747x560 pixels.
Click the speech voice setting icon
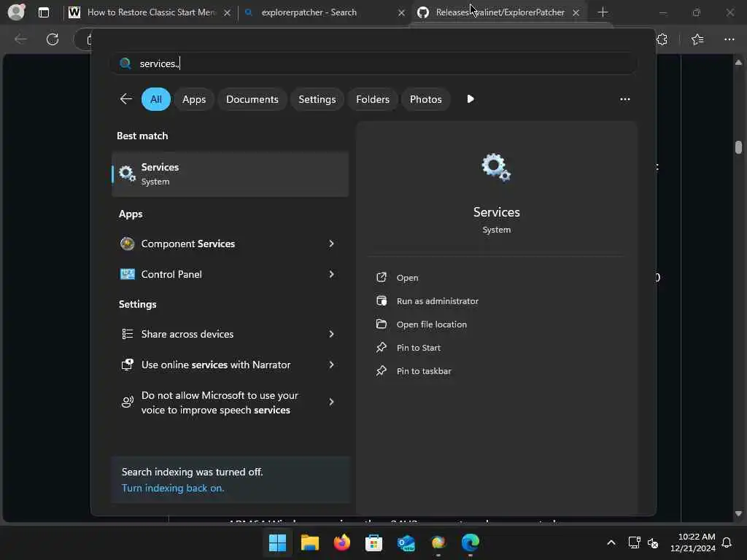[x=127, y=402]
